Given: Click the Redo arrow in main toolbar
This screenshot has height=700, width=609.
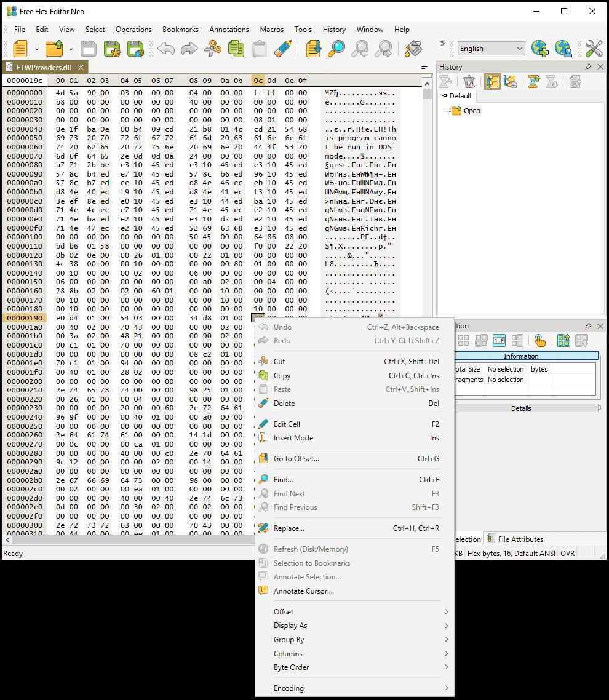Looking at the screenshot, I should tap(189, 49).
